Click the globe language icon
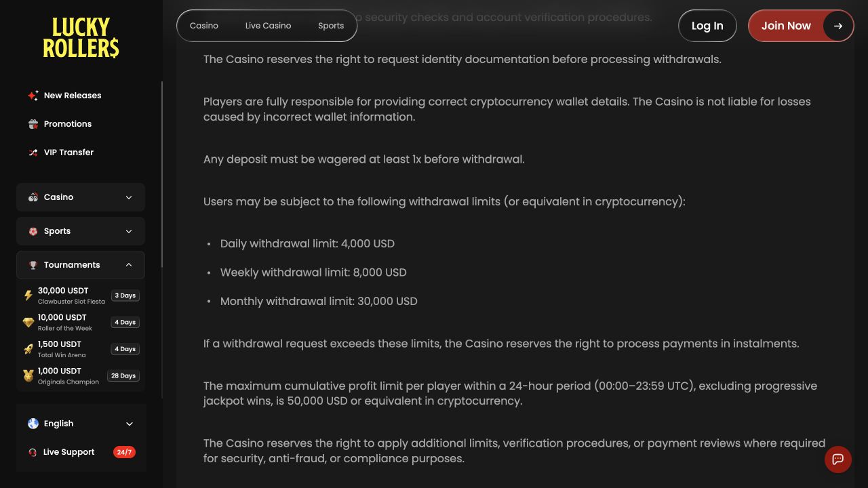The height and width of the screenshot is (488, 868). point(33,424)
